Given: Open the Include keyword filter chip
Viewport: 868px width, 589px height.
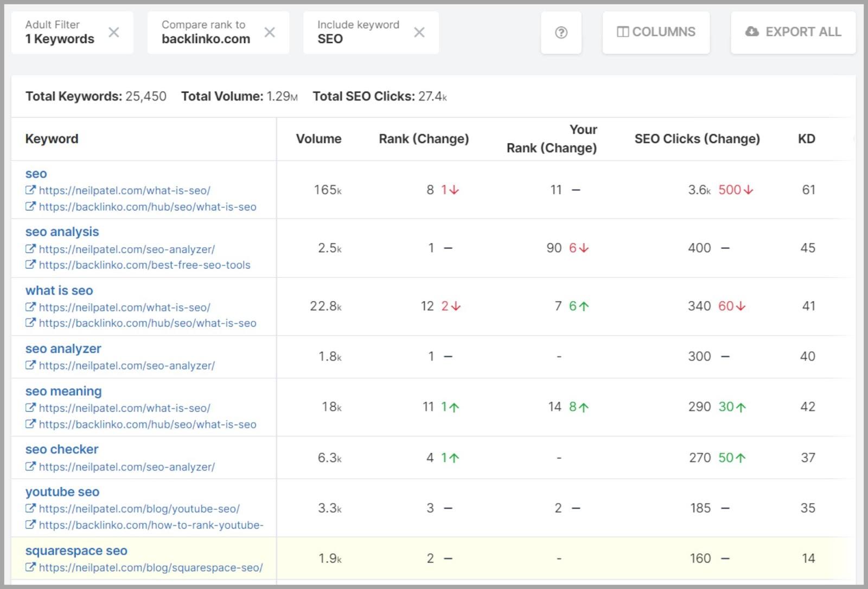Looking at the screenshot, I should tap(358, 33).
